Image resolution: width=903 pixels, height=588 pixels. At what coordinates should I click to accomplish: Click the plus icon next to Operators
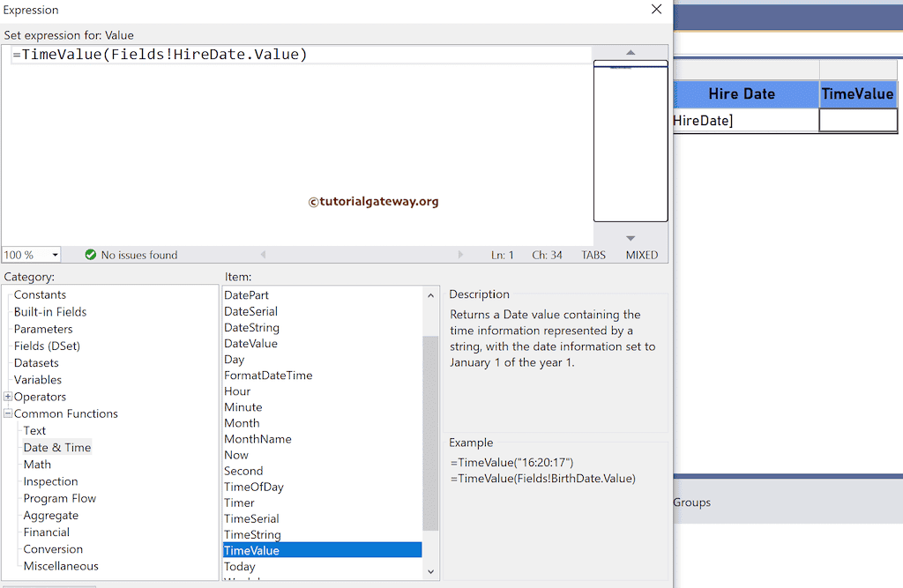(7, 397)
